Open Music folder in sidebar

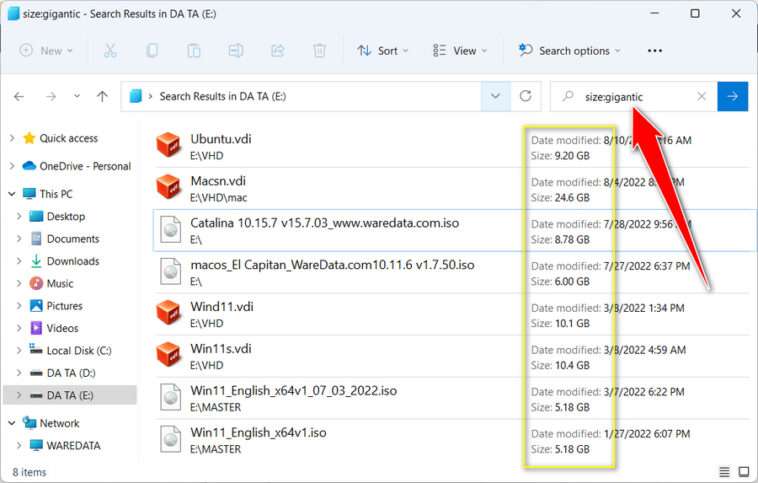click(x=59, y=283)
